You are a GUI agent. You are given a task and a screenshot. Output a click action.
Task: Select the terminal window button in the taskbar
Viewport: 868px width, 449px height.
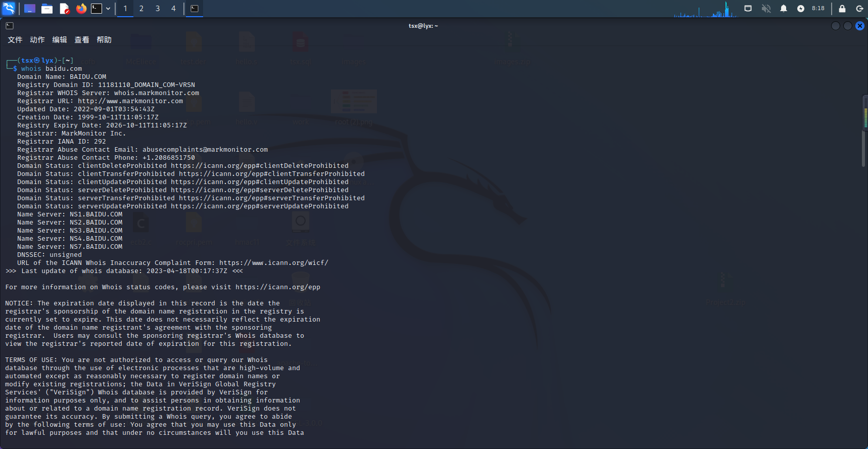click(195, 9)
